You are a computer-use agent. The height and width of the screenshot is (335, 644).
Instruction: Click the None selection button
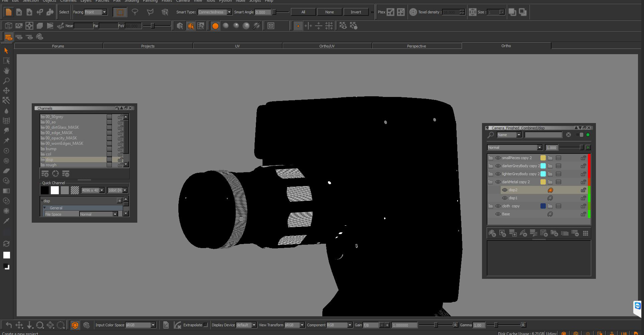click(x=329, y=12)
